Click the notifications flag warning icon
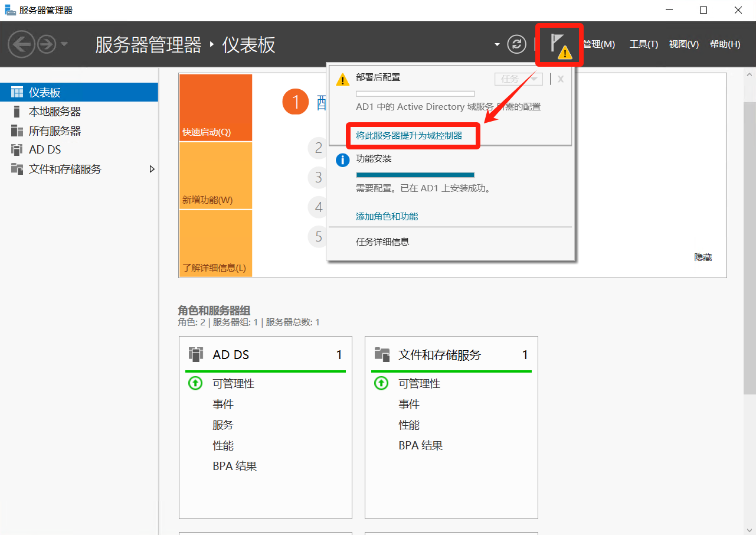The width and height of the screenshot is (756, 535). (559, 45)
